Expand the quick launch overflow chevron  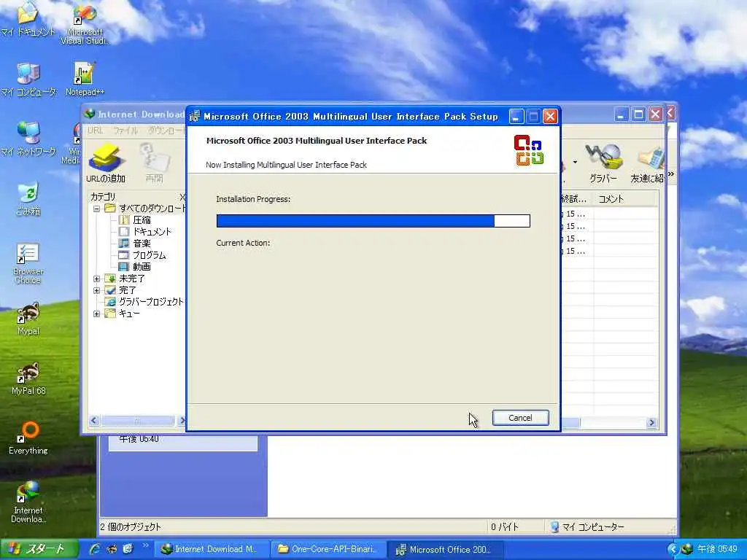[x=145, y=545]
